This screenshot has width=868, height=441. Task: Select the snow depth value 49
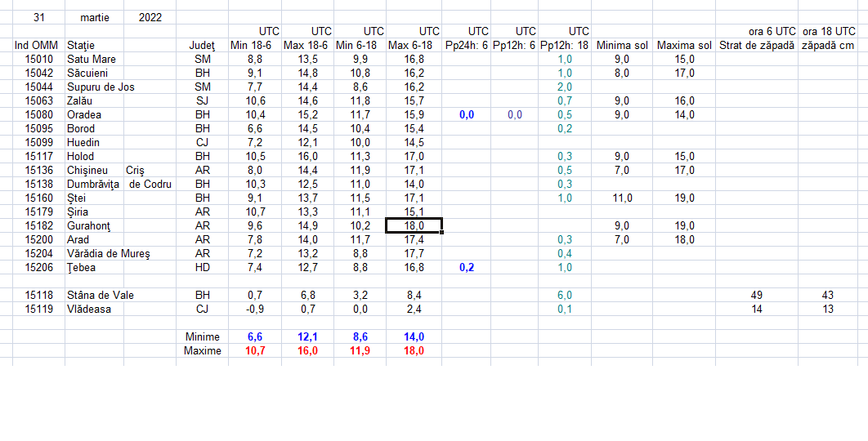[757, 296]
